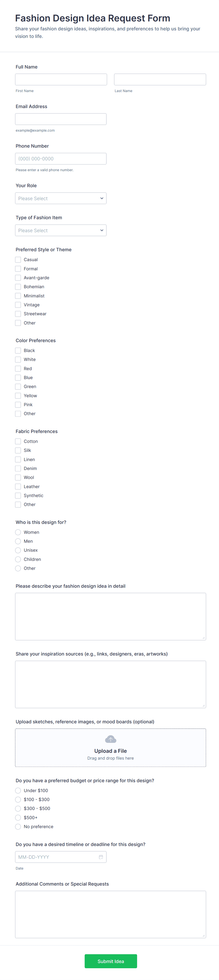
Task: Click into the Last Name field
Action: click(x=160, y=80)
